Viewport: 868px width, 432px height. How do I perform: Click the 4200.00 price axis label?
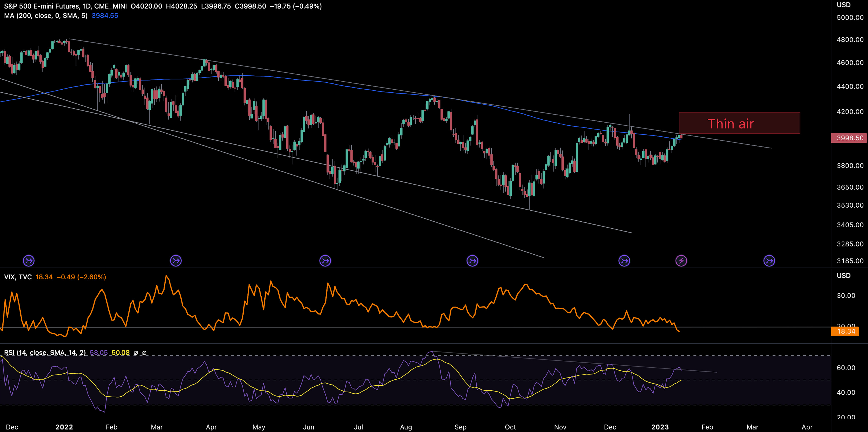[850, 112]
